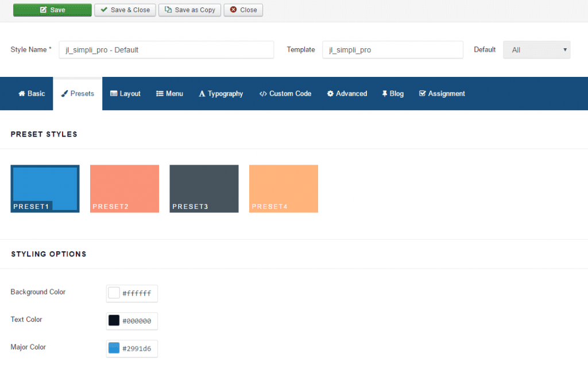Open the Major Color swatch picker

tap(114, 347)
